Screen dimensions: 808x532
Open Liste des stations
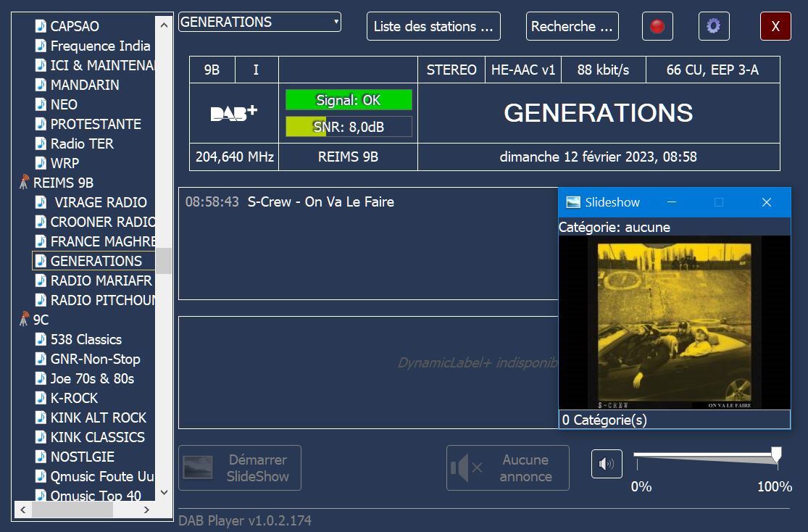coord(433,26)
